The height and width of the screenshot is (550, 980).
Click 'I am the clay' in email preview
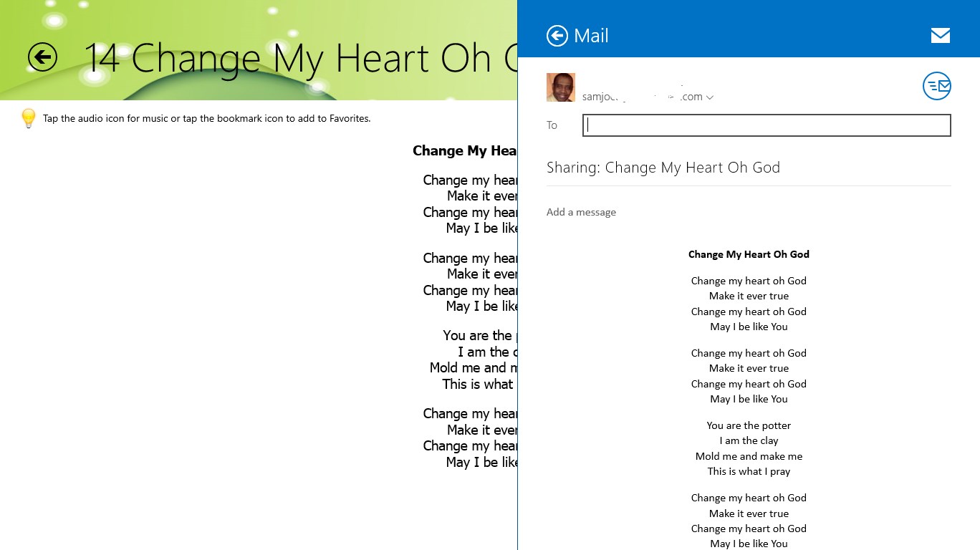(x=749, y=440)
